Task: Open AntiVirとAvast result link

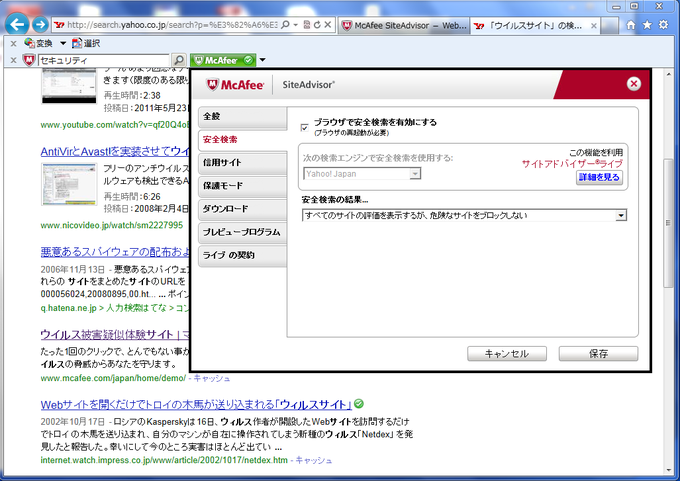Action: (115, 151)
